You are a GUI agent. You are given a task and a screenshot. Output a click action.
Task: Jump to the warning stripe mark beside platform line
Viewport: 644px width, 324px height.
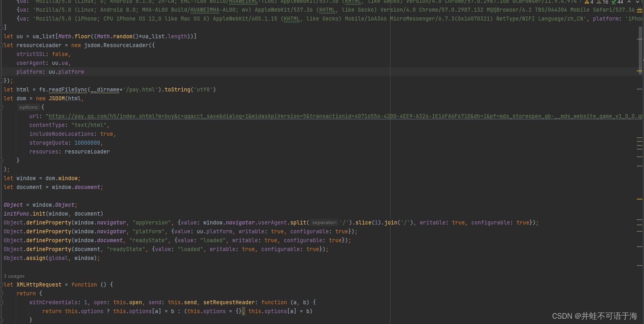(x=640, y=72)
